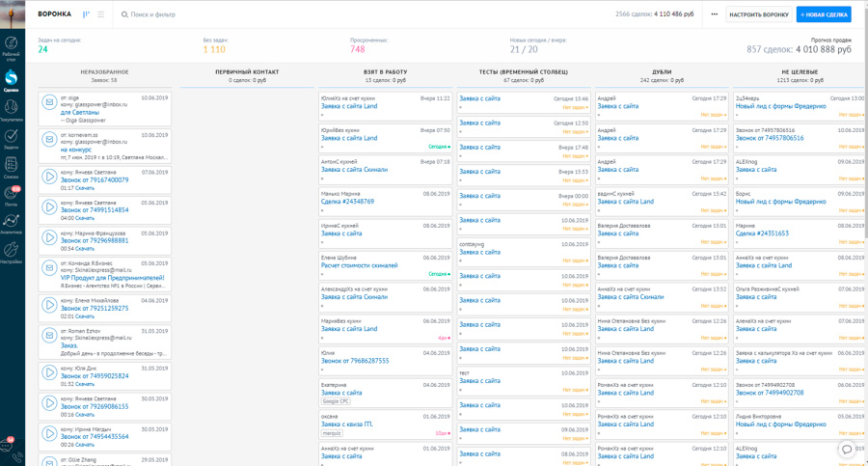868x466 pixels.
Task: Play call recording from 74959025824
Action: (49, 372)
